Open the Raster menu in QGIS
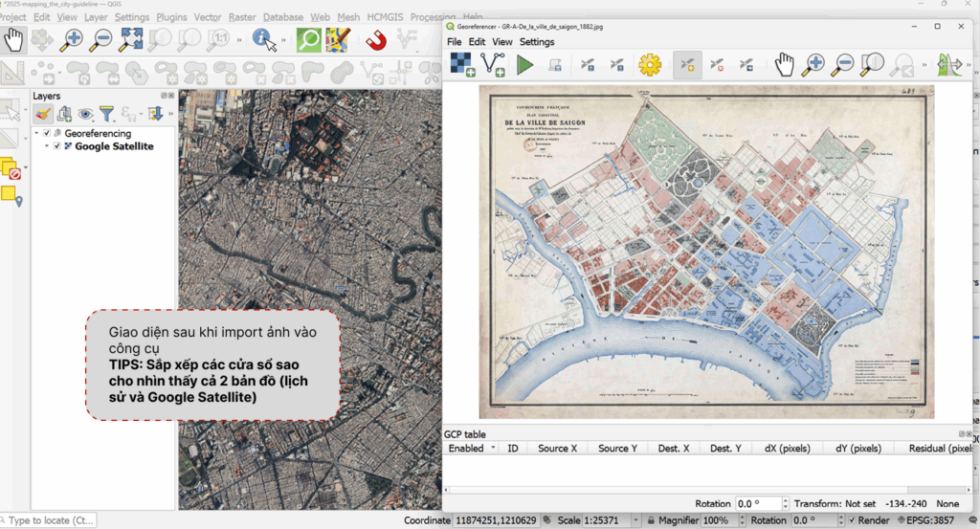The image size is (980, 529). (242, 17)
